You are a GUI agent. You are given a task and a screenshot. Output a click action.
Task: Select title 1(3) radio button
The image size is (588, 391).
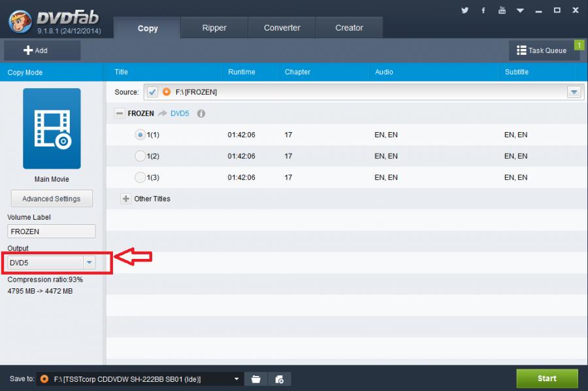pyautogui.click(x=140, y=177)
